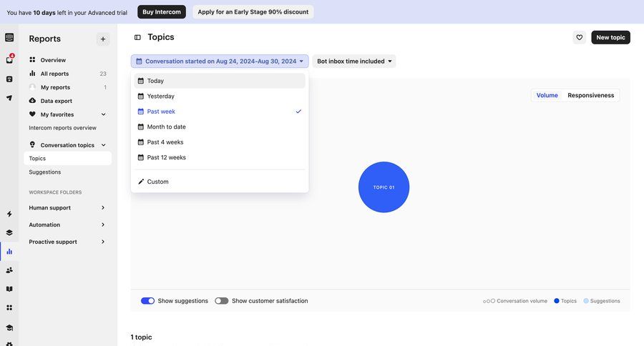The width and height of the screenshot is (644, 346).
Task: Click the My favorites heart icon
Action: tap(32, 114)
